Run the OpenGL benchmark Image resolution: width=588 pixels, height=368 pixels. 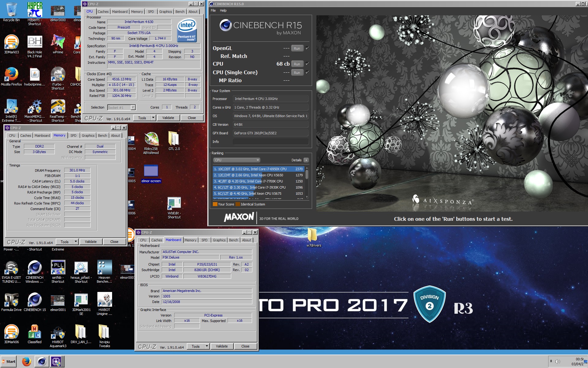point(297,48)
